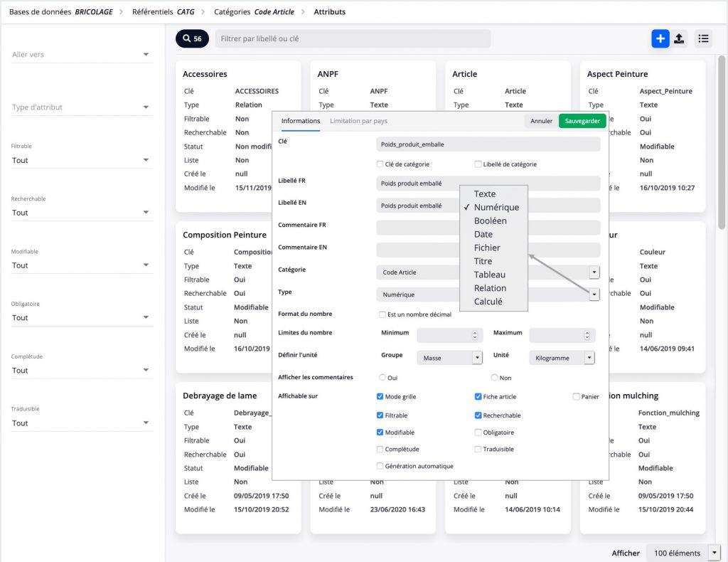Click the Libellé FR input field
Image resolution: width=728 pixels, height=562 pixels.
(x=488, y=184)
